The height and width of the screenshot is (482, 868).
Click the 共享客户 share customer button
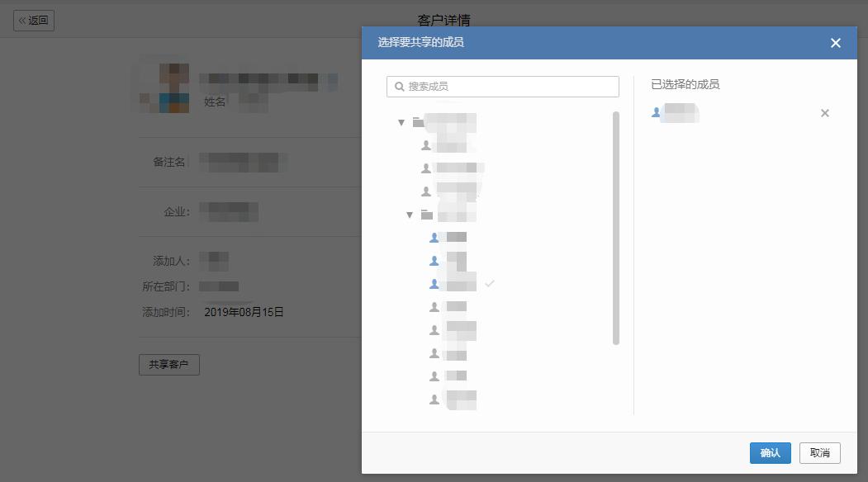tap(168, 364)
